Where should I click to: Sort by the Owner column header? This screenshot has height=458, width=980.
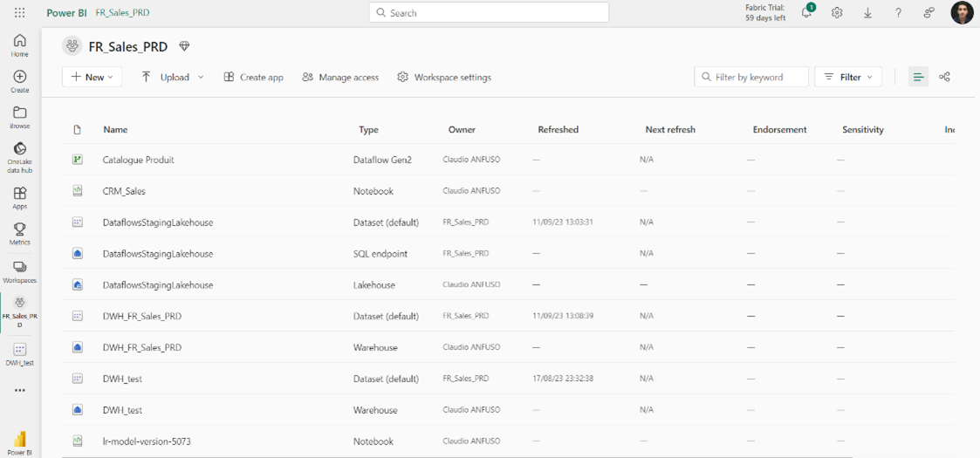(462, 129)
